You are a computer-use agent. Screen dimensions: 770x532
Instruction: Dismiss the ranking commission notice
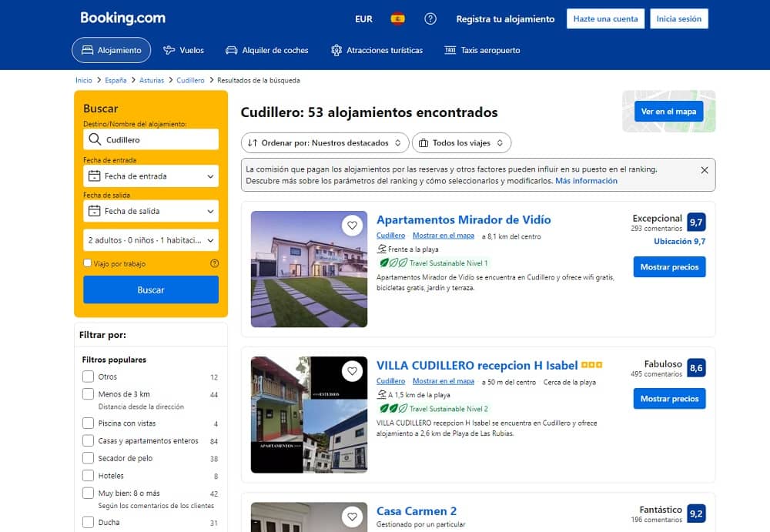click(x=705, y=170)
